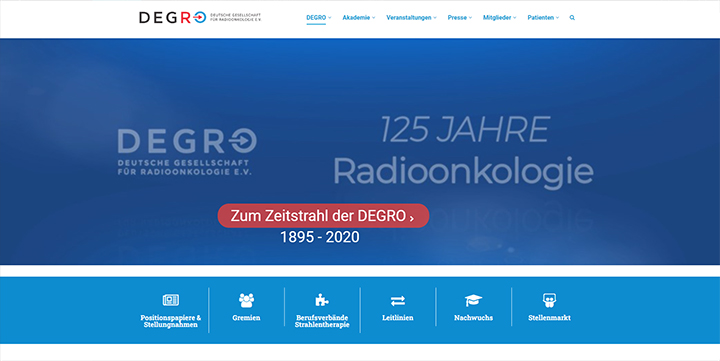Open the Akademie navigation menu
The height and width of the screenshot is (361, 720).
click(x=356, y=18)
